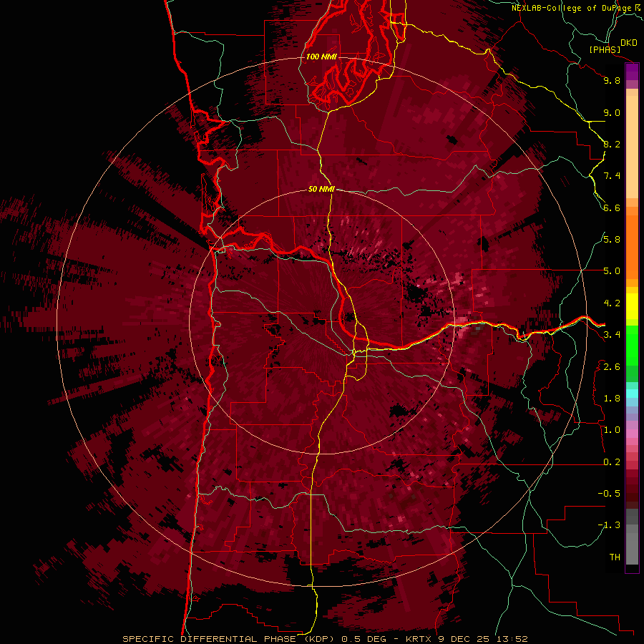
Task: Click the TH threshold label
Action: (x=615, y=557)
